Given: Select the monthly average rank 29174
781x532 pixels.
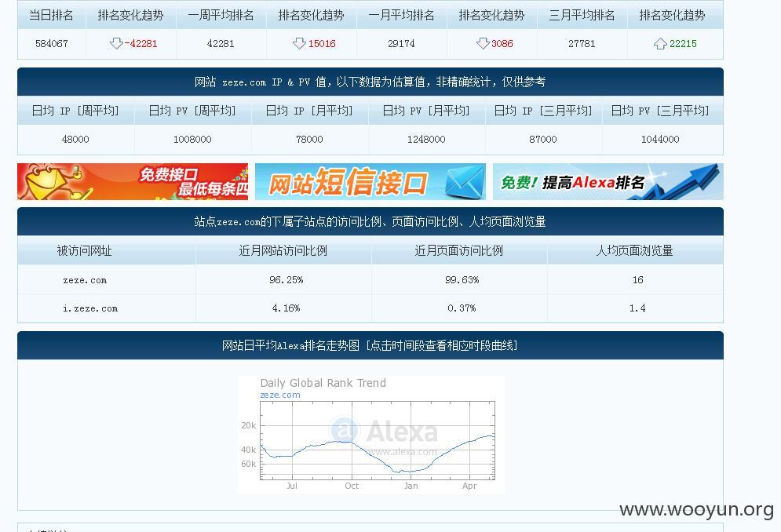Looking at the screenshot, I should pos(401,44).
